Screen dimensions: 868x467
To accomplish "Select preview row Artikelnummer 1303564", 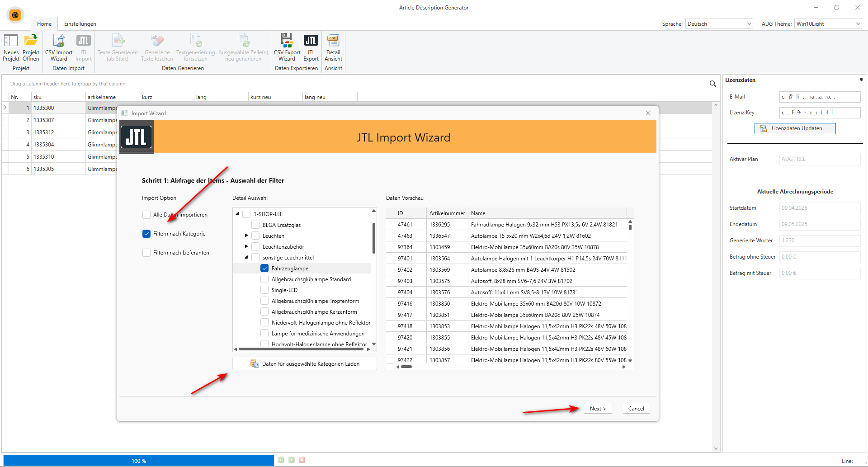I will (506, 258).
